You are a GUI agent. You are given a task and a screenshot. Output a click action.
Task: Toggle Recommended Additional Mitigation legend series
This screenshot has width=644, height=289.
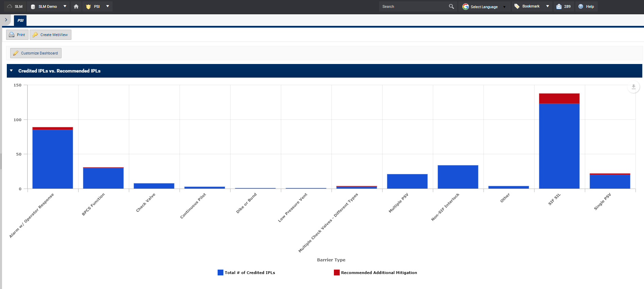click(337, 273)
